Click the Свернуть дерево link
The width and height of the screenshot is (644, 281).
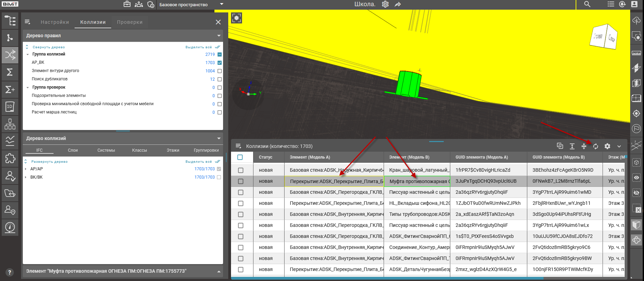pyautogui.click(x=48, y=47)
